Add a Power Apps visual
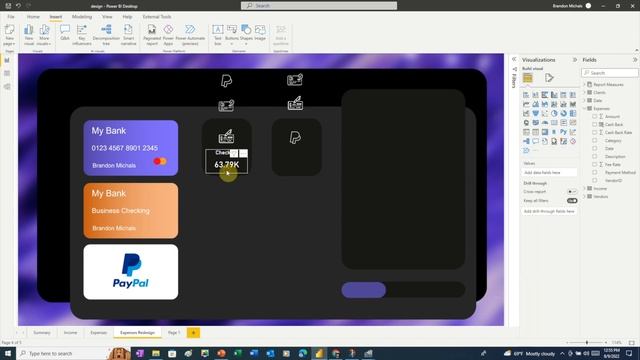This screenshot has width=640, height=360. (168, 35)
